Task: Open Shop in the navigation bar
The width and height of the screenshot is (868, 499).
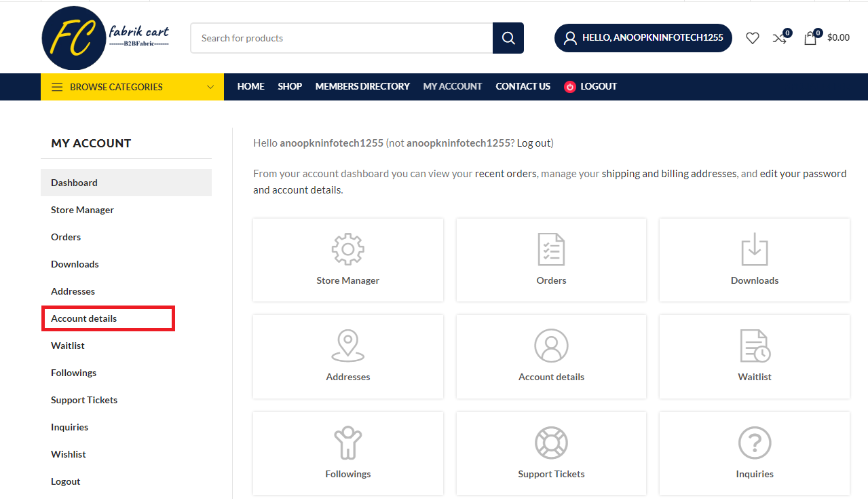Action: (290, 86)
